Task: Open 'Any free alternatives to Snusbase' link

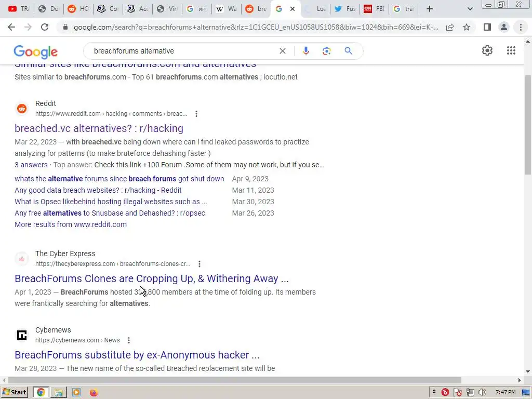Action: [110, 213]
